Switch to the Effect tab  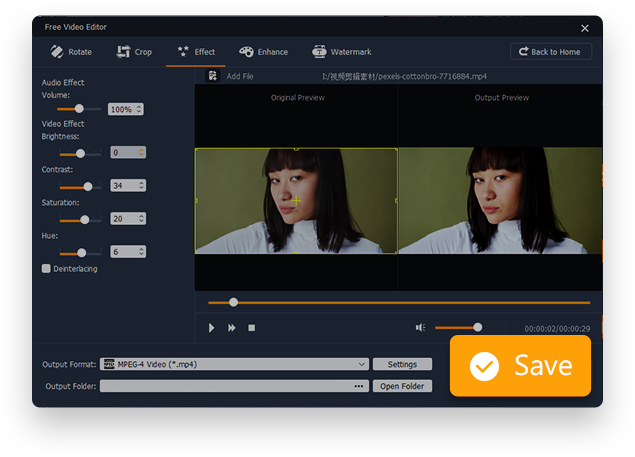(196, 52)
